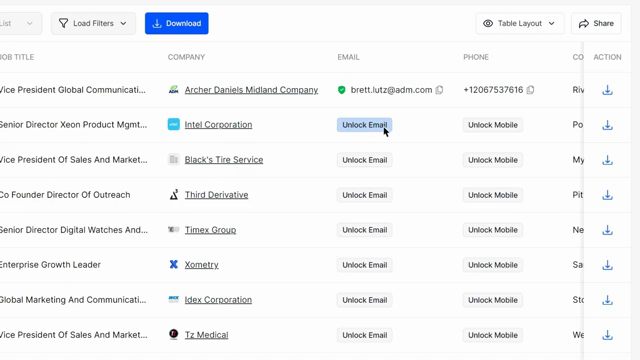Click the Timex Group row download icon
The image size is (640, 360).
click(607, 230)
